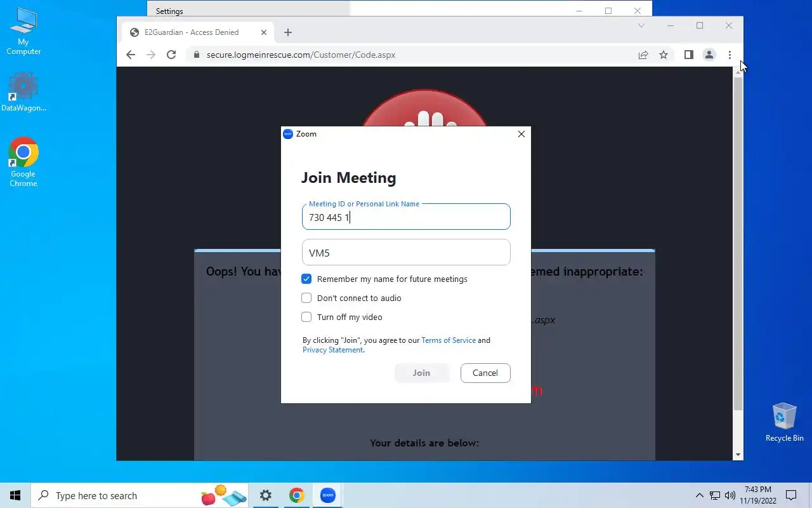Enable Don't connect to audio

coord(306,298)
